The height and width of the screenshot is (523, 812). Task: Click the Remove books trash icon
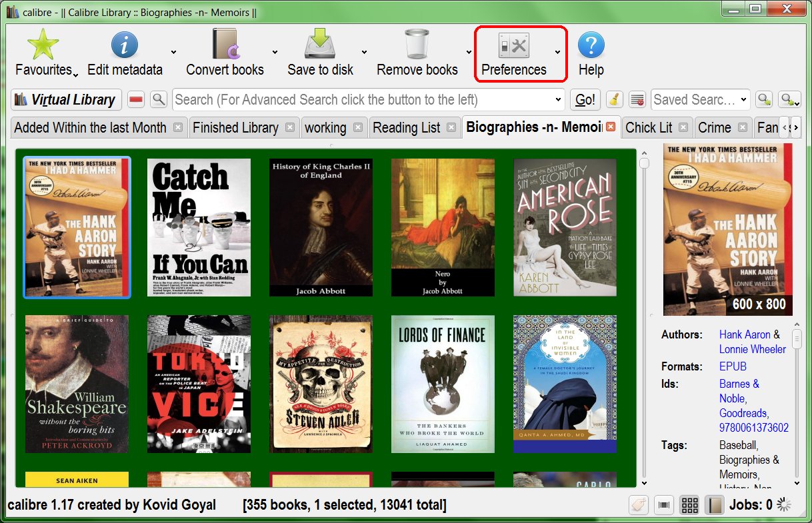point(417,45)
